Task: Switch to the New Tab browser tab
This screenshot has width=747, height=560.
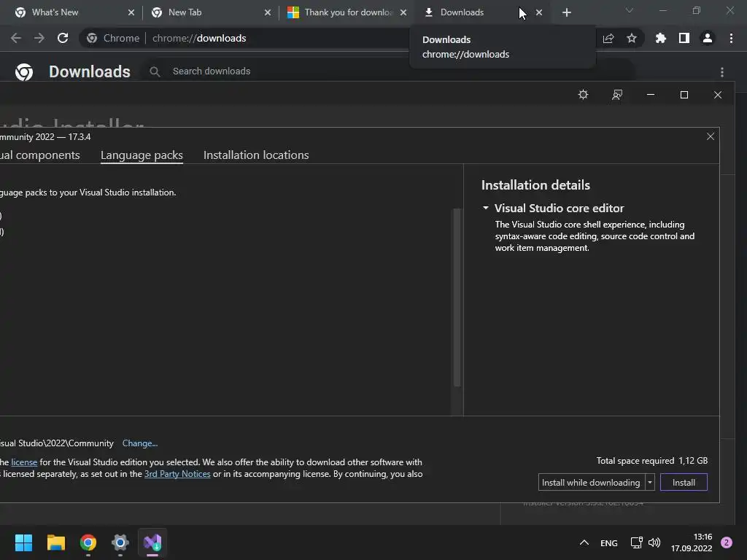Action: [x=205, y=12]
